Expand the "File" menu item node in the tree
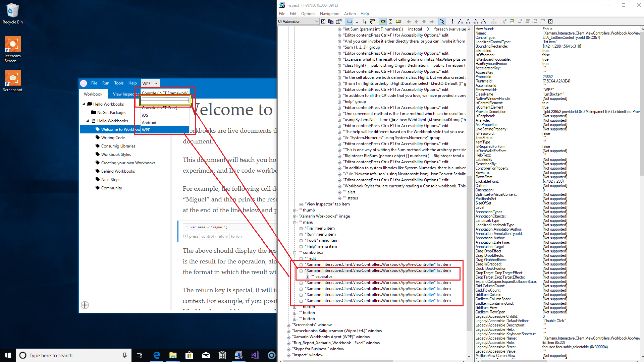This screenshot has width=644, height=362. click(x=301, y=228)
